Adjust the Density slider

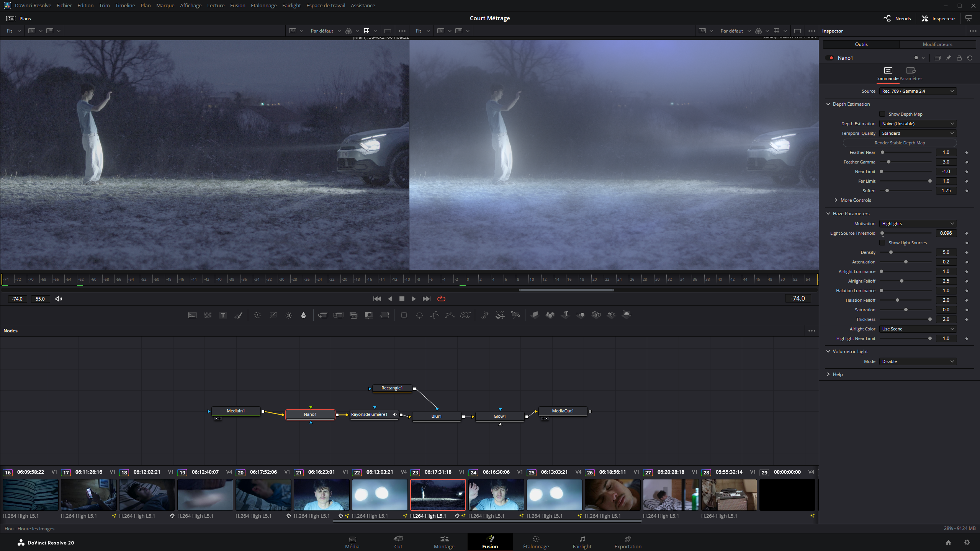(891, 252)
